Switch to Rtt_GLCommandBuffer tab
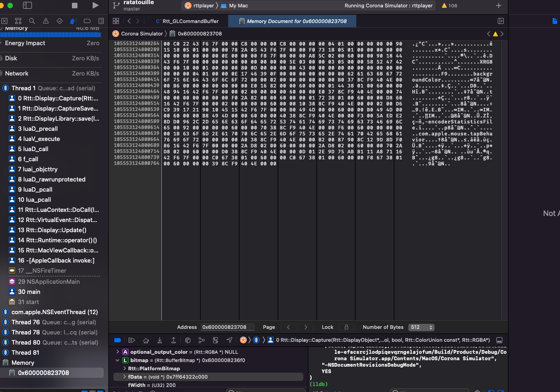Image resolution: width=560 pixels, height=392 pixels. pyautogui.click(x=188, y=21)
